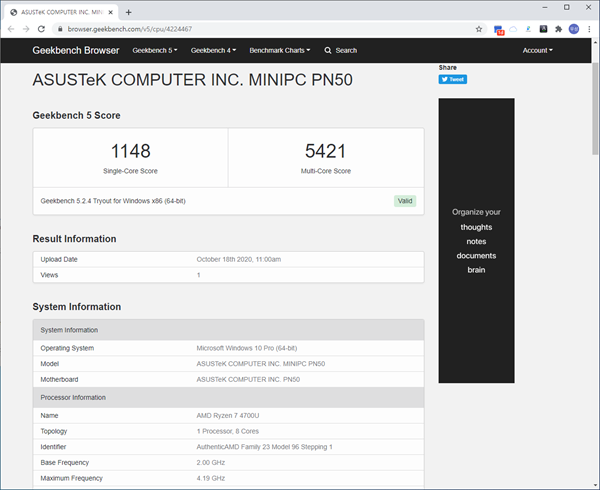Open a new tab with plus icon

click(x=129, y=12)
